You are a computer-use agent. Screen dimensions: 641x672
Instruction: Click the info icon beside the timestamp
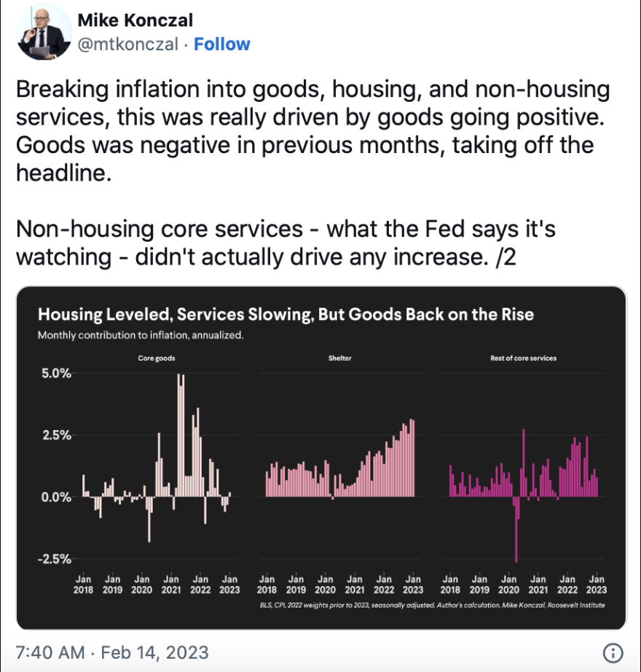(x=614, y=652)
